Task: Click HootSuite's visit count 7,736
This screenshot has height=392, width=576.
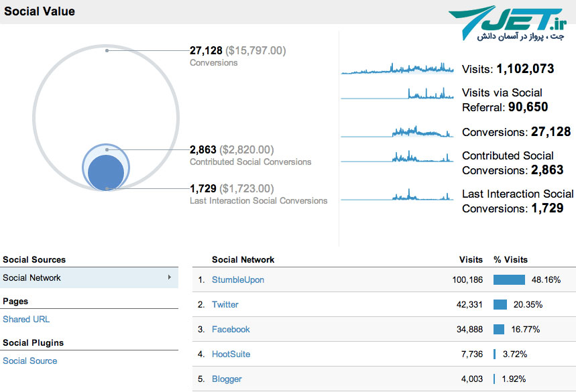Action: (x=472, y=354)
